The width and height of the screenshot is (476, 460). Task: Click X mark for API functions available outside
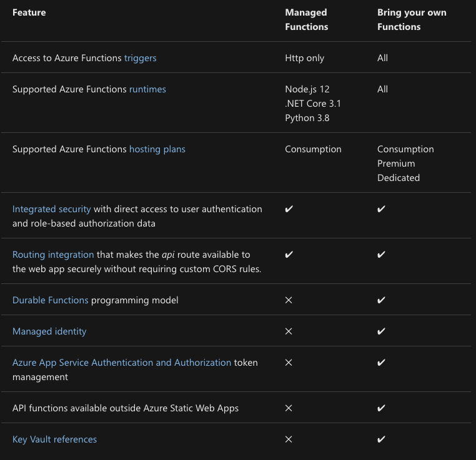pyautogui.click(x=289, y=408)
